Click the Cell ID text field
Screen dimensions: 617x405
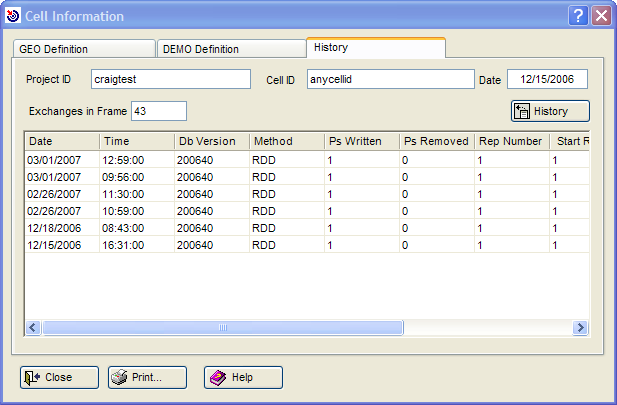click(x=387, y=80)
